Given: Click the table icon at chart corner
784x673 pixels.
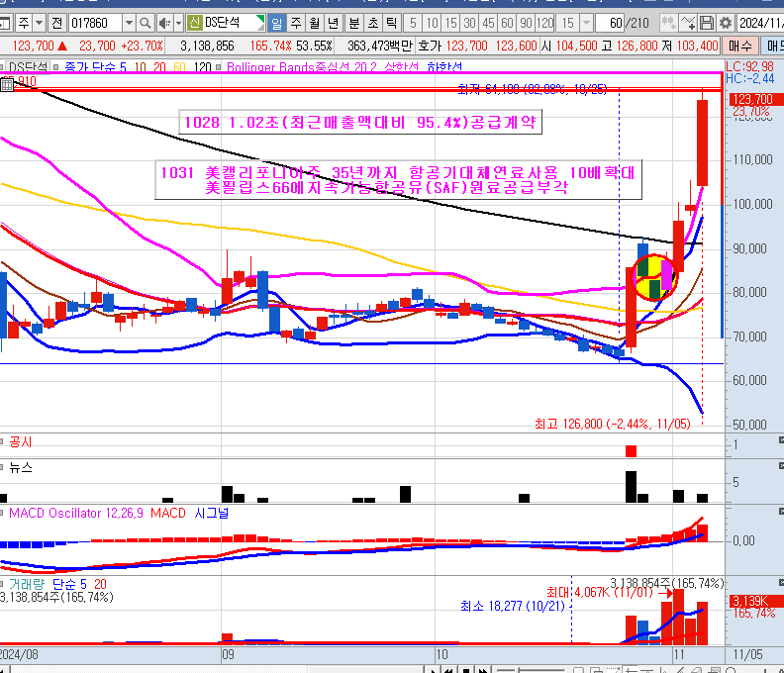Looking at the screenshot, I should [x=8, y=84].
